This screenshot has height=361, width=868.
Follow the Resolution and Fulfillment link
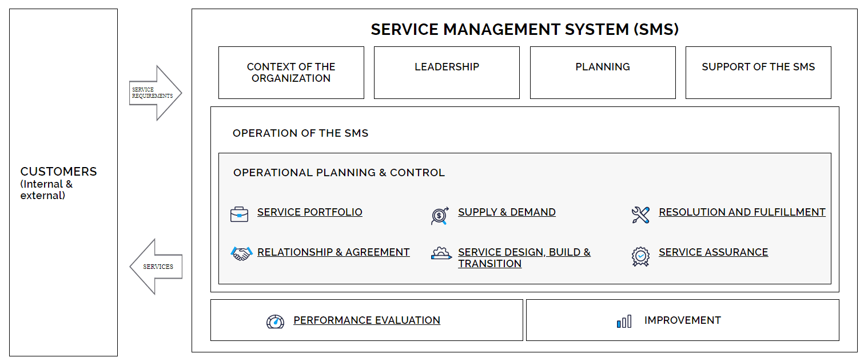coord(742,212)
